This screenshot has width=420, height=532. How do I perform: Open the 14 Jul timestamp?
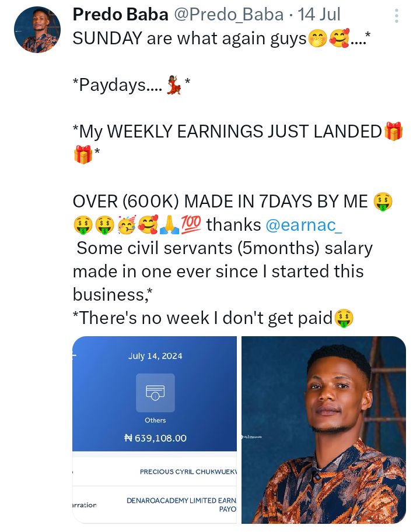point(319,15)
